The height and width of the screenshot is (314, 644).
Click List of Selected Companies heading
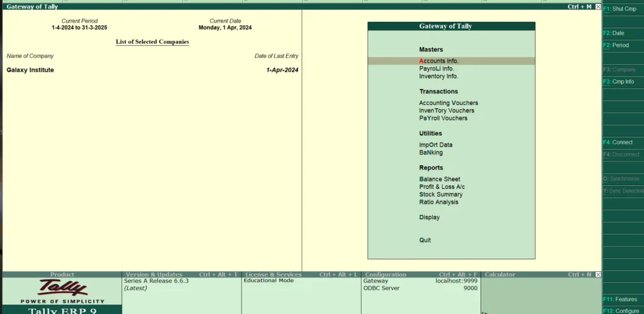pyautogui.click(x=152, y=42)
